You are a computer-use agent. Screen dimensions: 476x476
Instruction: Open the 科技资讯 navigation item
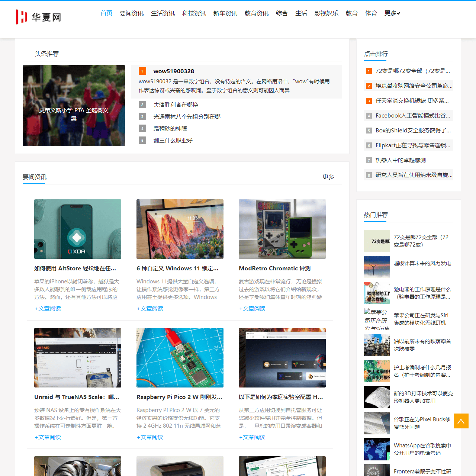tap(194, 13)
